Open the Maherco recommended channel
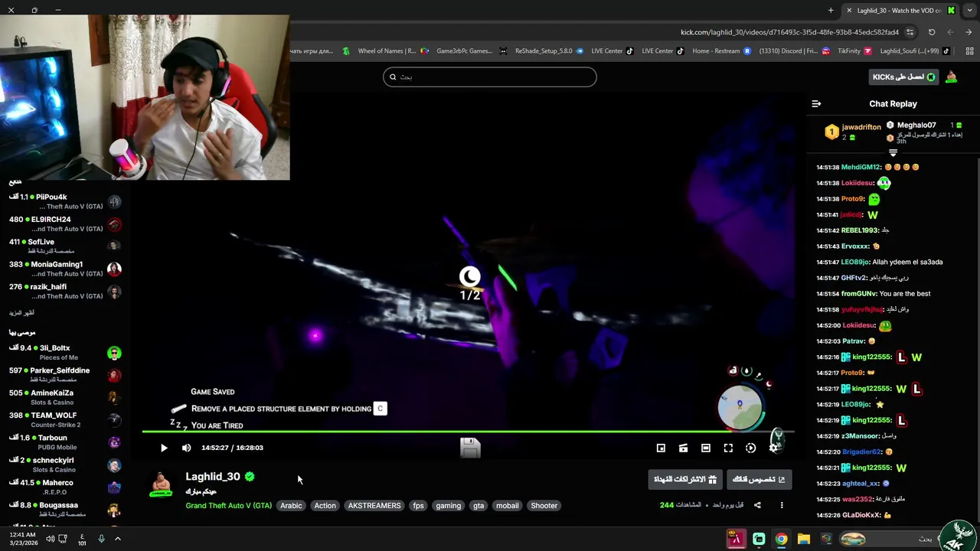 point(64,487)
